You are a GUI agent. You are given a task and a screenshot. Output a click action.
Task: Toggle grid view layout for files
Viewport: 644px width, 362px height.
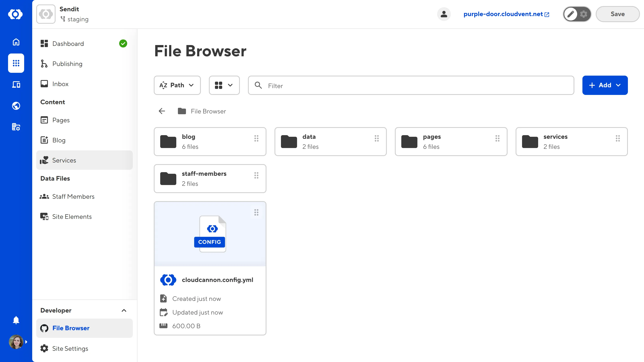[224, 85]
